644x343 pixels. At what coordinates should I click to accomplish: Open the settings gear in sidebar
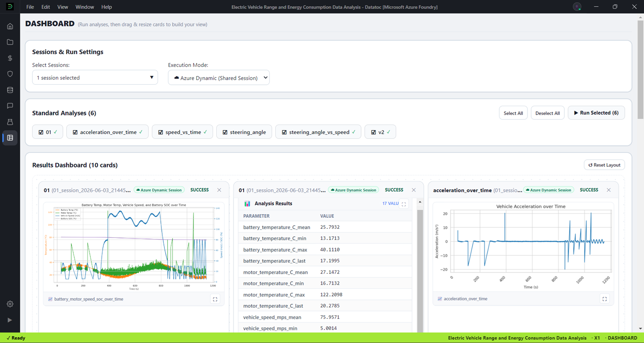[10, 304]
